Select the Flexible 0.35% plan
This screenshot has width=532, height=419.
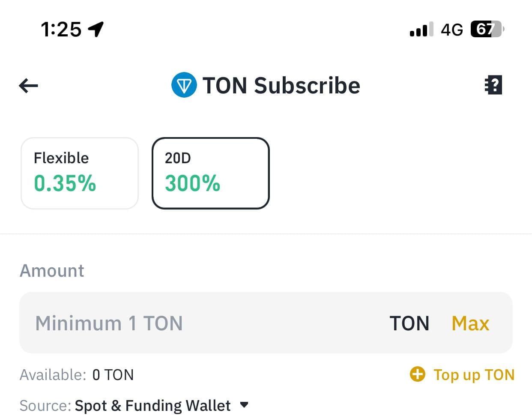(80, 173)
